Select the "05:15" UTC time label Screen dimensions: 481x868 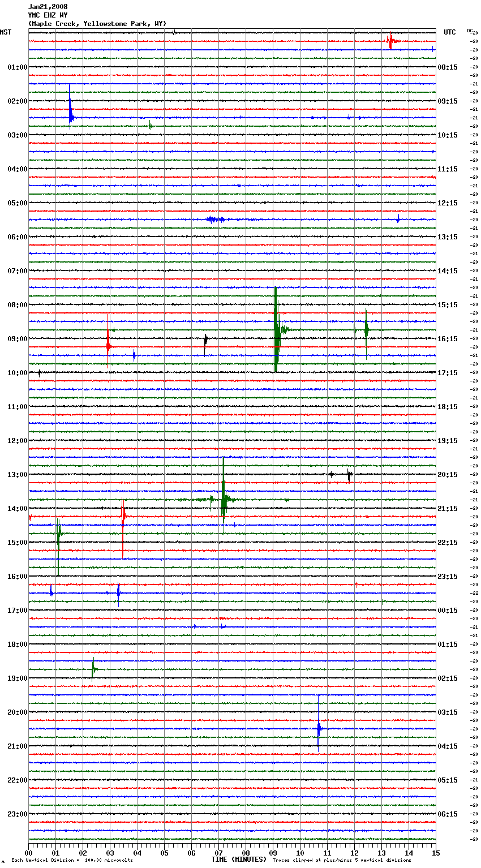click(x=448, y=780)
